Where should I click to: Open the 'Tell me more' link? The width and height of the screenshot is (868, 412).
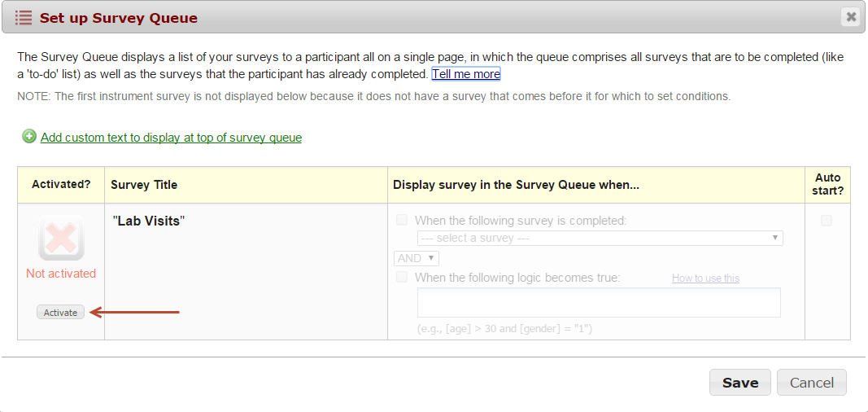coord(465,74)
